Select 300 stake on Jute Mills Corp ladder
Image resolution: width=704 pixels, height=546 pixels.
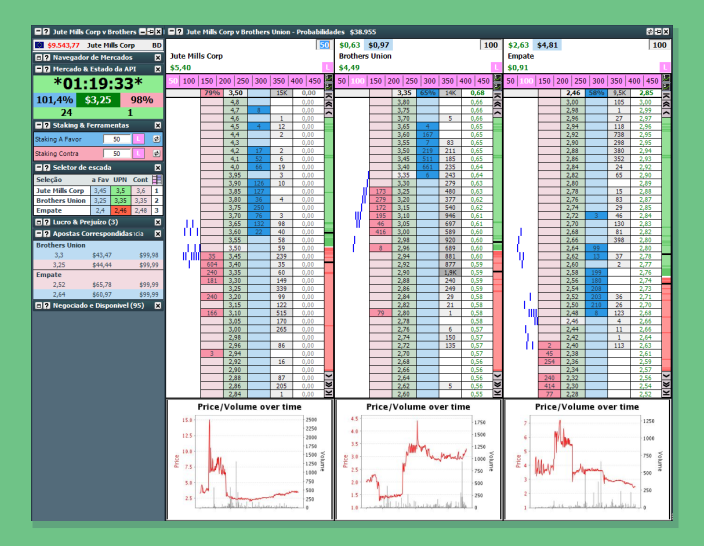[261, 81]
